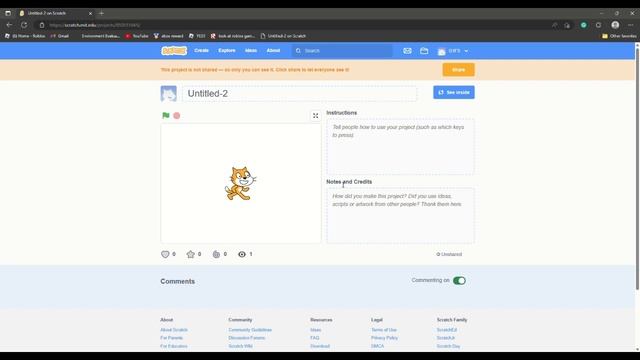Close the Untitled-2 on Scratch tab
Screen dimensions: 640x360
coord(90,13)
